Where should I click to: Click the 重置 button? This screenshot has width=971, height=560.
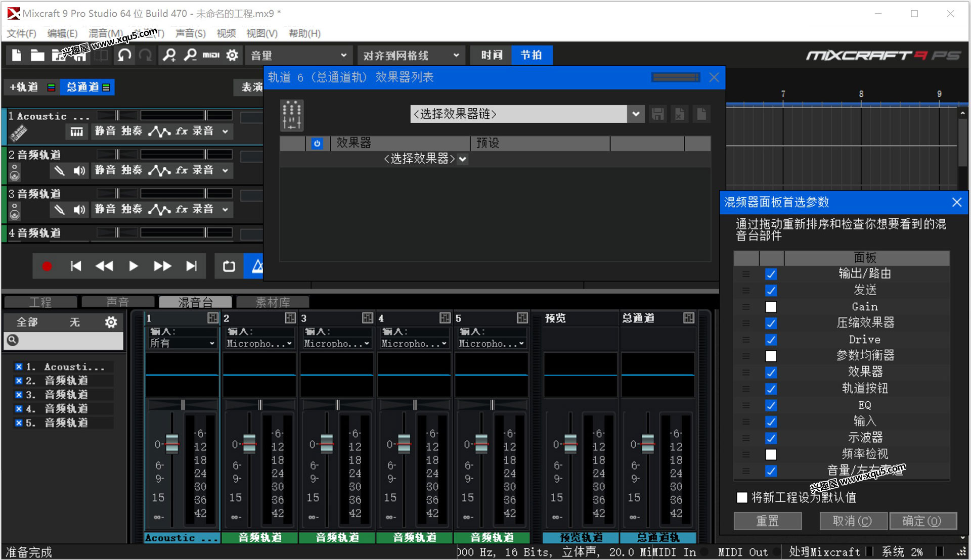point(768,521)
